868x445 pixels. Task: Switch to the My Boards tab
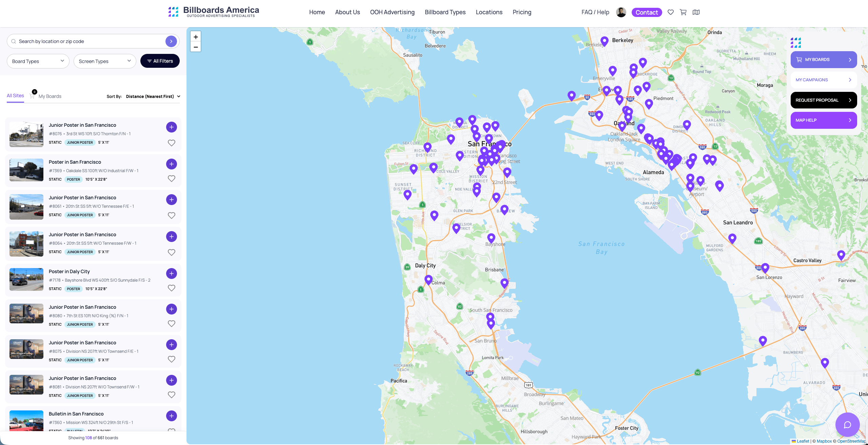(x=50, y=96)
